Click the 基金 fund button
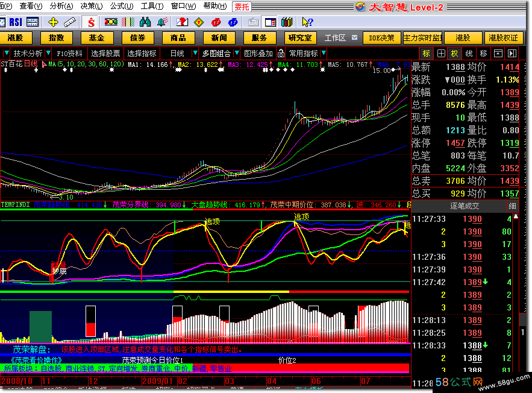 (x=96, y=37)
